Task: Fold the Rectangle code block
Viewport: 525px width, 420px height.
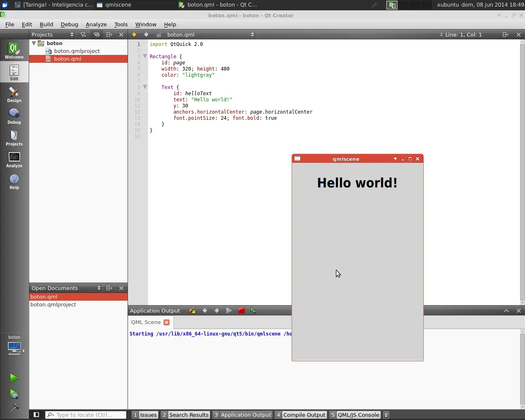Action: pyautogui.click(x=145, y=56)
